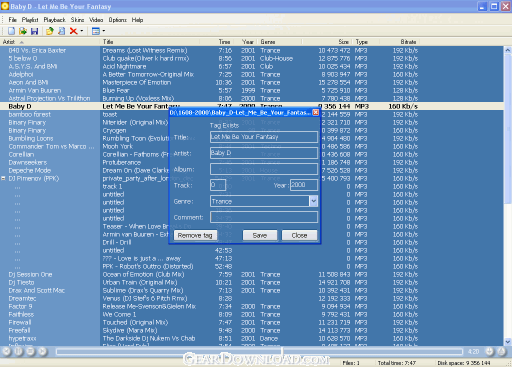Click 'Total time: 7:47' status text
The width and height of the screenshot is (512, 367).
tap(397, 363)
